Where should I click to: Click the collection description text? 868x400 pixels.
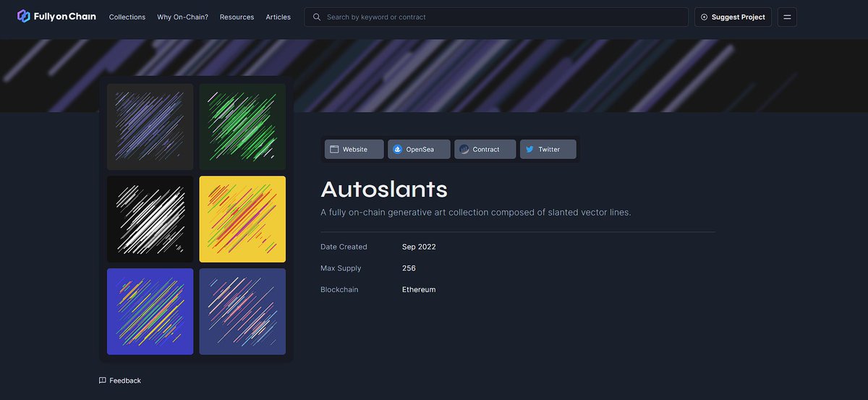(x=476, y=213)
